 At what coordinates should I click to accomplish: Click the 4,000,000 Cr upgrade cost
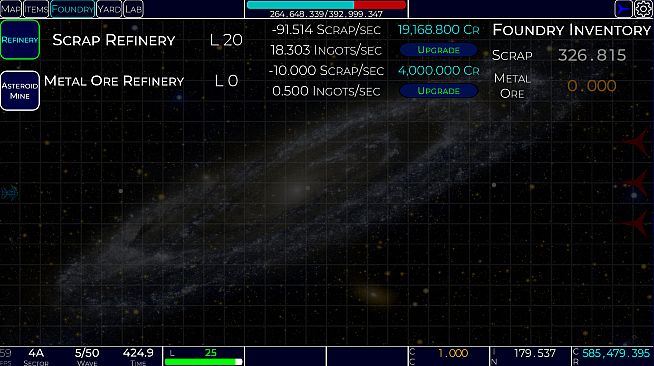click(x=438, y=70)
